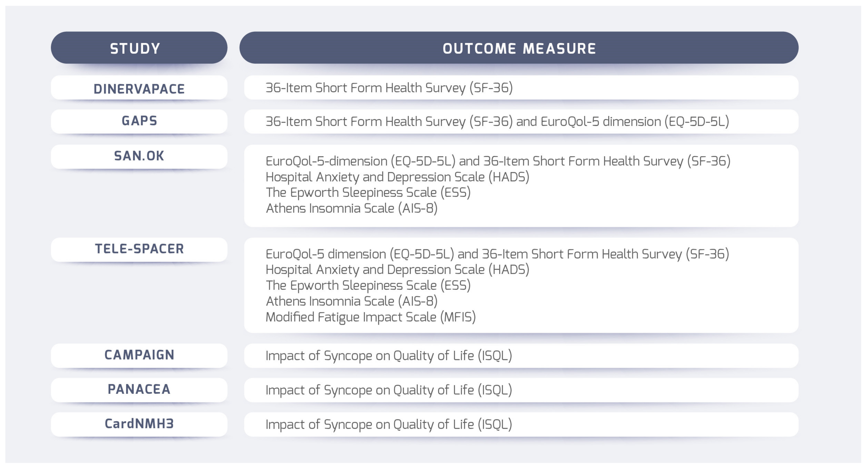
Task: Choose the SAN.OK study label
Action: point(139,156)
